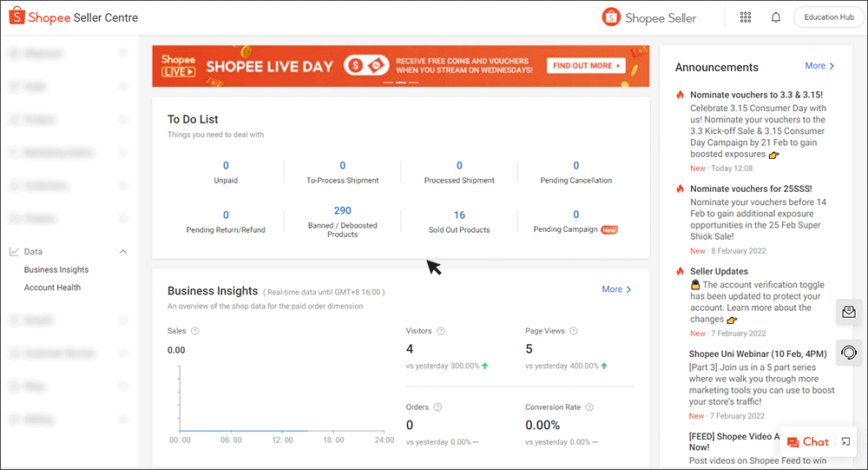Open the apps grid icon in header

click(746, 17)
